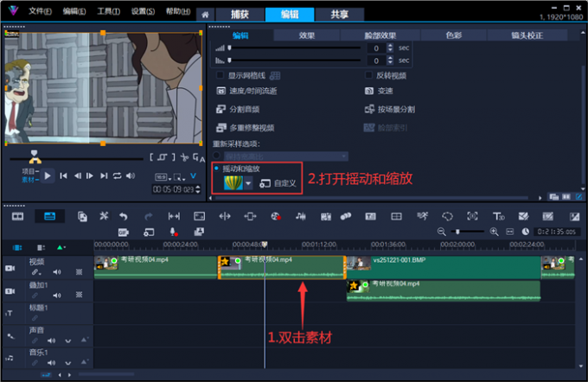
Task: Open the 工具(T) menu
Action: point(109,11)
